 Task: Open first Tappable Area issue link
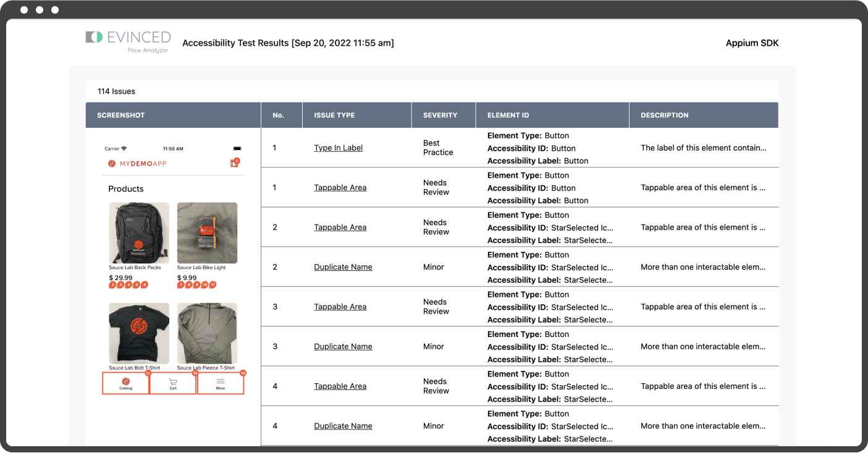340,188
